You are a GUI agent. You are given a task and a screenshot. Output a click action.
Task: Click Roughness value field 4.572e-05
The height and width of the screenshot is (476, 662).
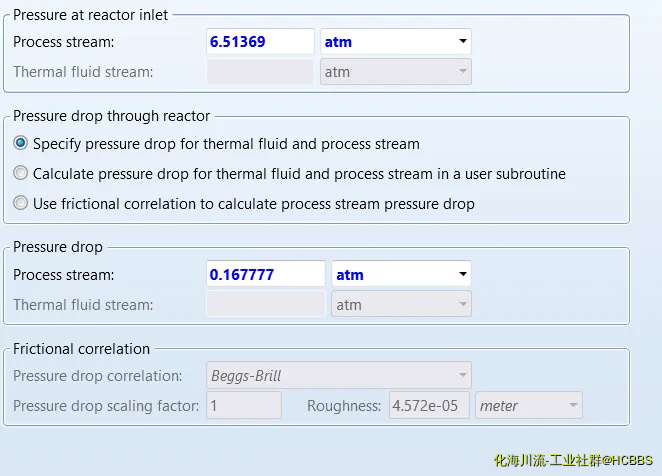tap(429, 405)
